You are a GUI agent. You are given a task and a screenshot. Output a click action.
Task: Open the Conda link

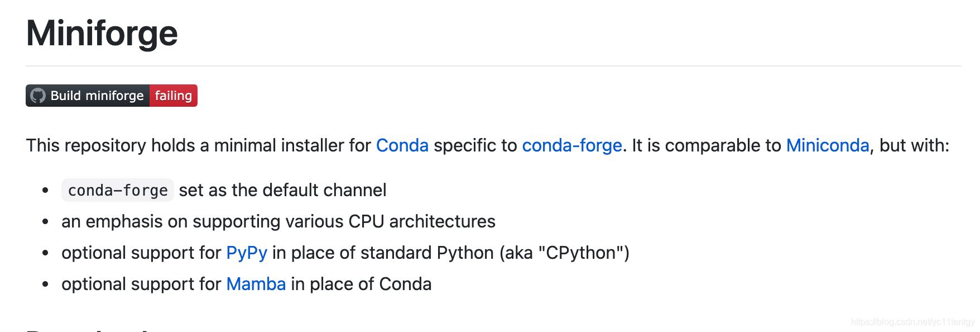(x=402, y=145)
